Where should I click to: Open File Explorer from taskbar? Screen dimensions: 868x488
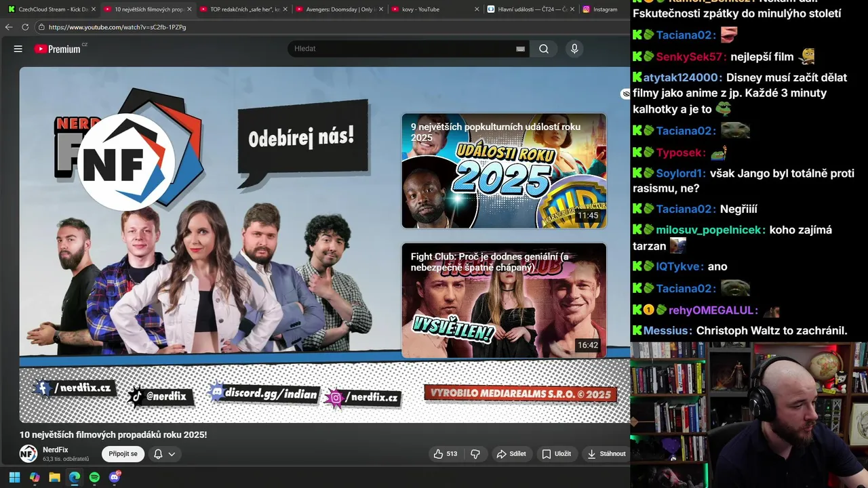(x=54, y=477)
